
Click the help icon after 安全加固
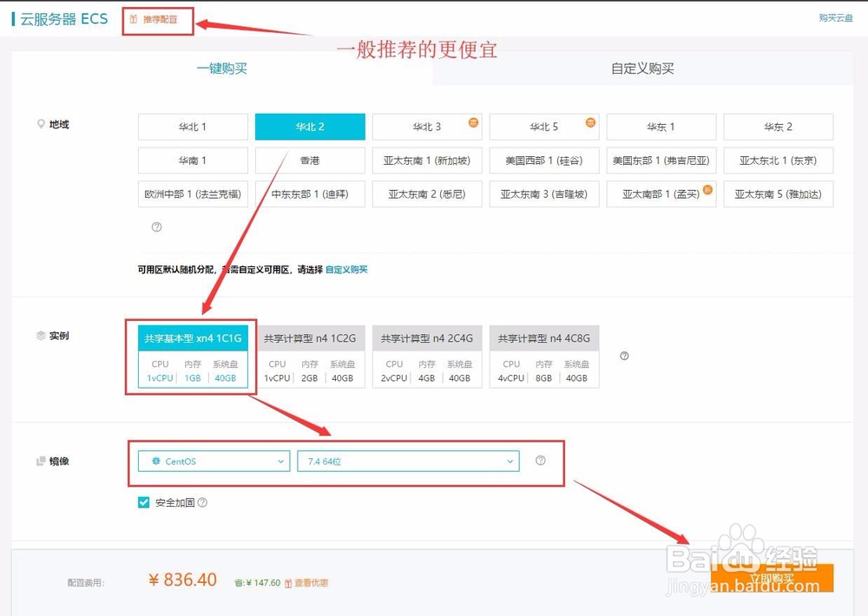point(201,502)
